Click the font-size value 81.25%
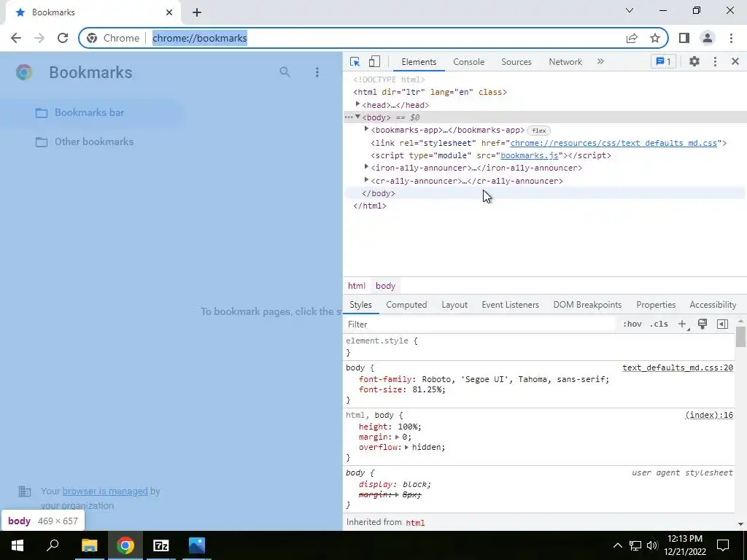The height and width of the screenshot is (560, 747). point(429,389)
